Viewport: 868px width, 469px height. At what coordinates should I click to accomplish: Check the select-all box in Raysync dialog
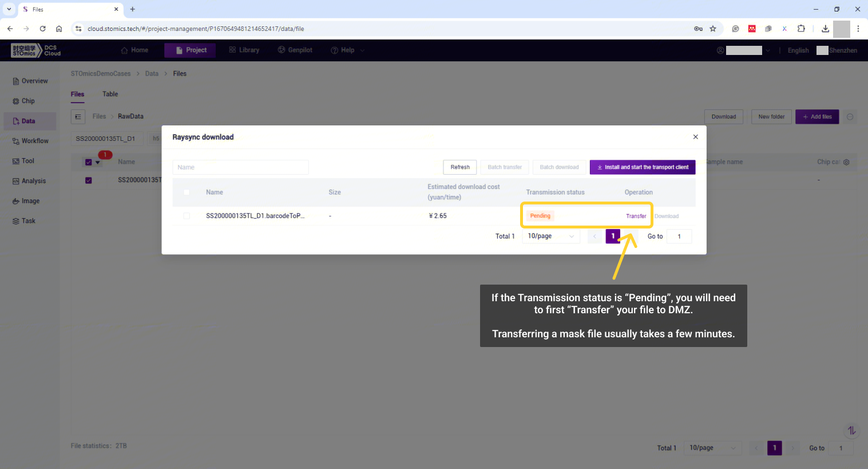coord(187,192)
